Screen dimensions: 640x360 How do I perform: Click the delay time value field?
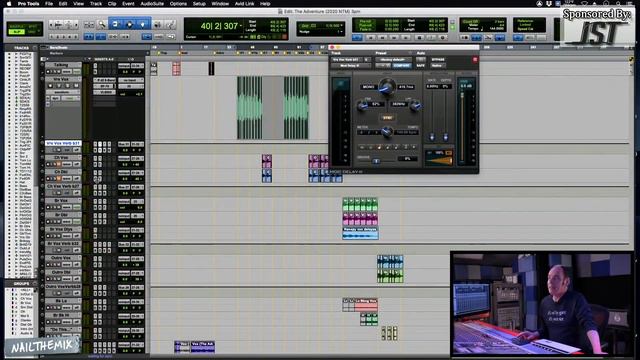coord(407,87)
